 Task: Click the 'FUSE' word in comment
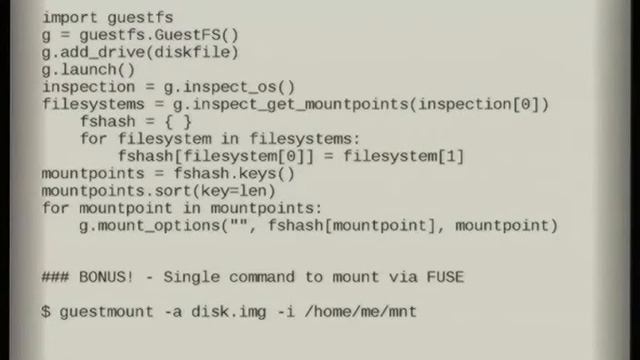click(x=445, y=278)
